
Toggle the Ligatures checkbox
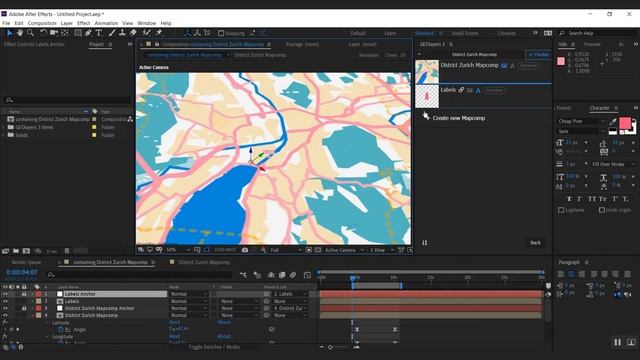(561, 210)
